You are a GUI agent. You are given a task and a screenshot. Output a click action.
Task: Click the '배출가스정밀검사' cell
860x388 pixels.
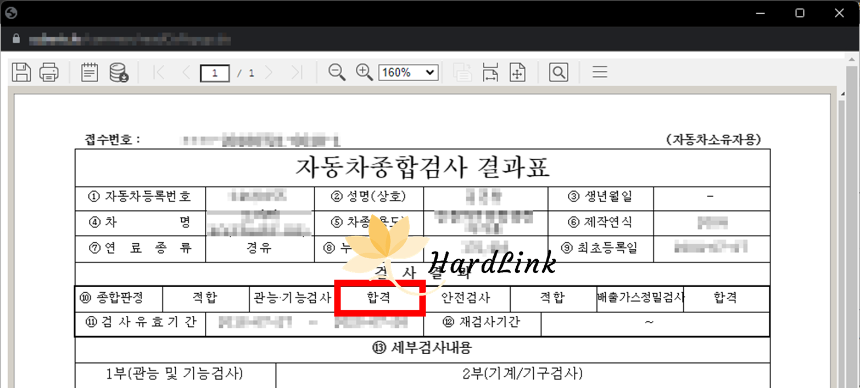point(641,299)
